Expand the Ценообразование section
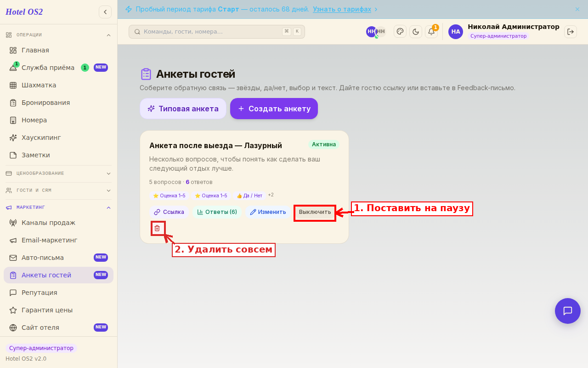This screenshot has height=368, width=588. coord(58,173)
